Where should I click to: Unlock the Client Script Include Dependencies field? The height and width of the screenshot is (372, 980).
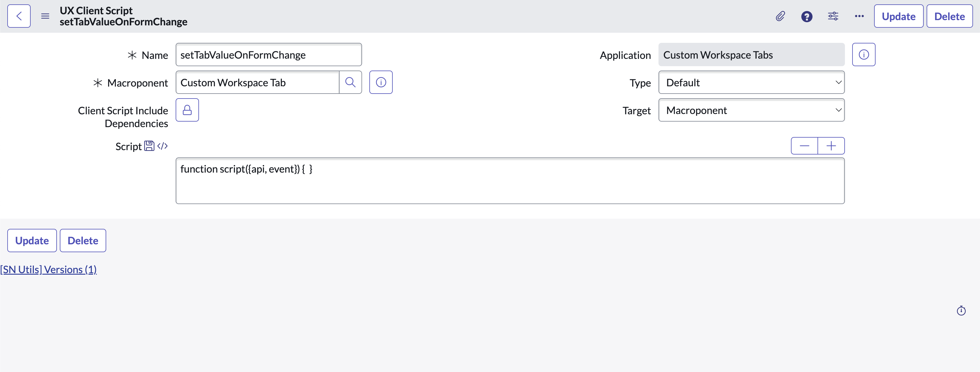coord(187,110)
